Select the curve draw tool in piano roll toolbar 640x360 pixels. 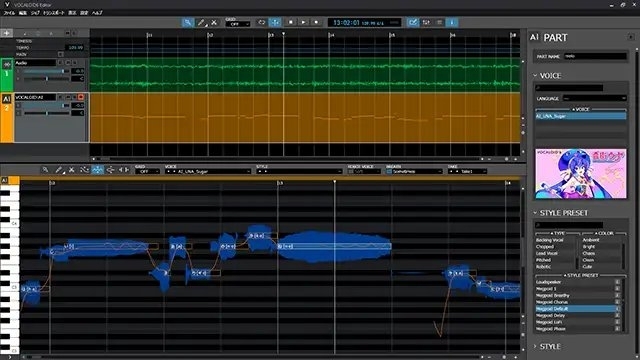tap(84, 170)
